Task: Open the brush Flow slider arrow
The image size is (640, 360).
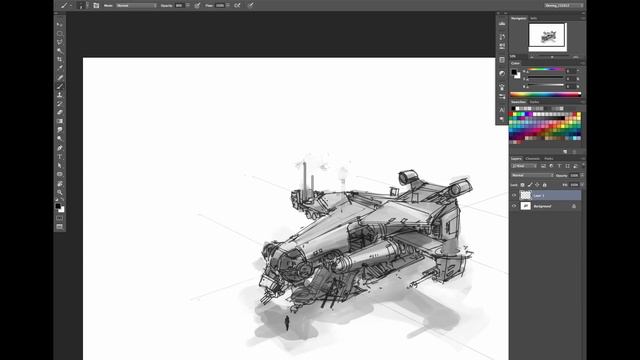Action: tap(228, 5)
